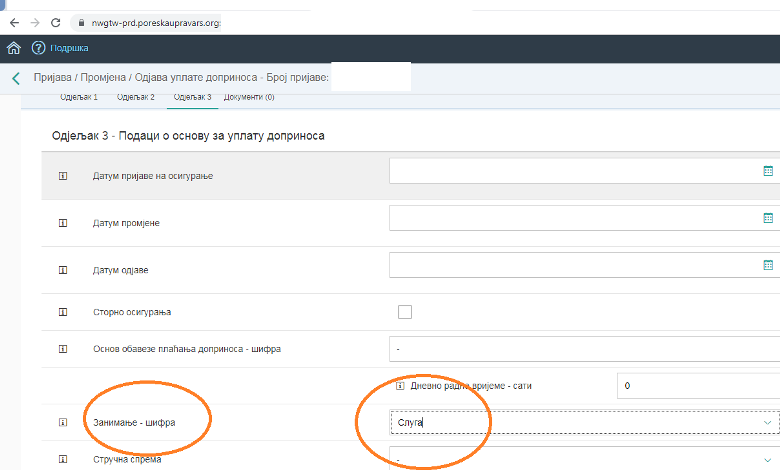Go back using the left chevron arrow
Image resolution: width=780 pixels, height=470 pixels.
pyautogui.click(x=16, y=78)
